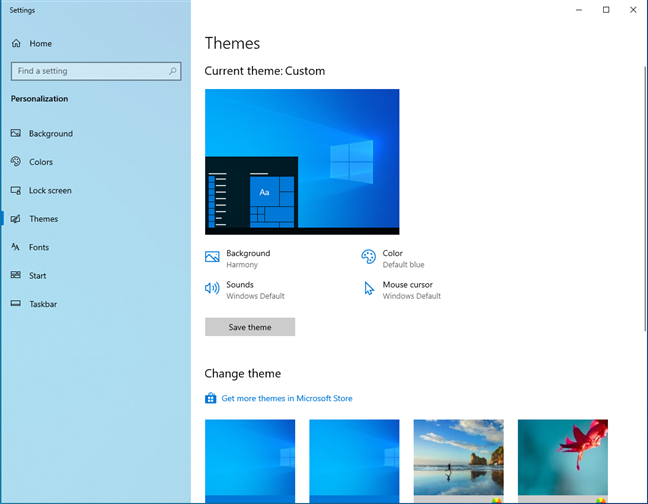Click the Background picture icon in sidebar
648x504 pixels.
[x=16, y=133]
